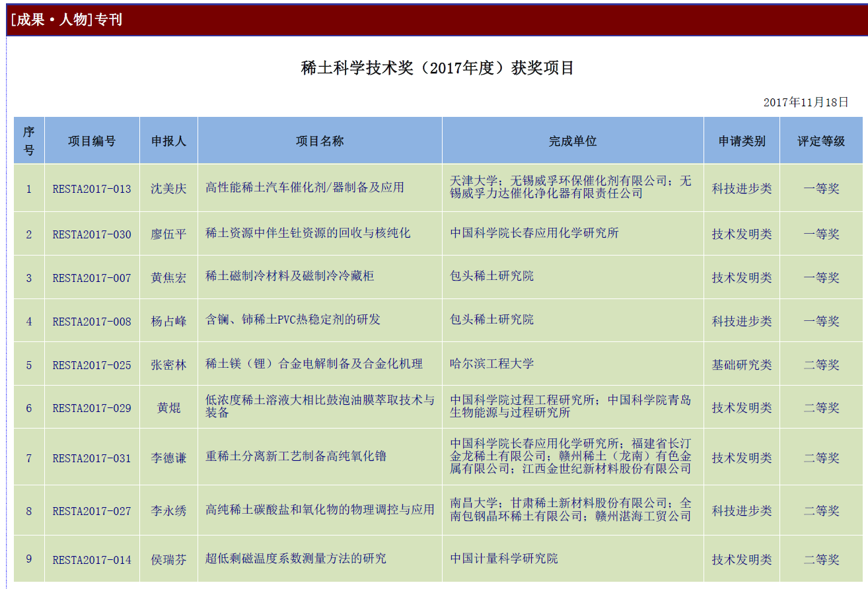Click unit 中国科学院长春应用化学研究所 in row 2
This screenshot has width=868, height=589.
point(534,233)
